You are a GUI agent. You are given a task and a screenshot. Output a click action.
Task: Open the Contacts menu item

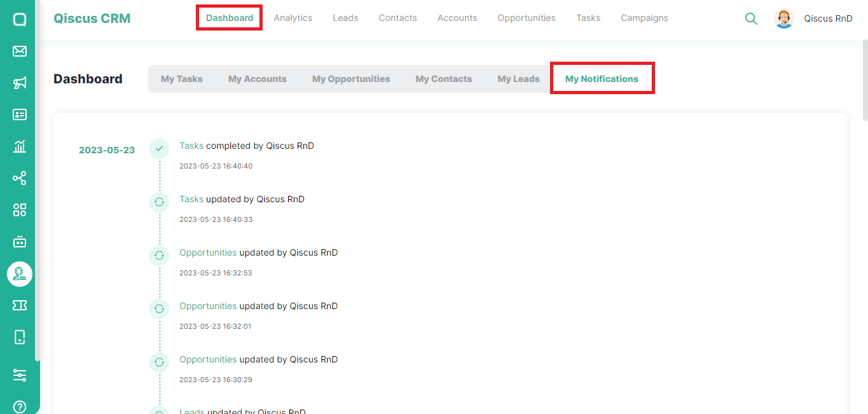pyautogui.click(x=398, y=18)
